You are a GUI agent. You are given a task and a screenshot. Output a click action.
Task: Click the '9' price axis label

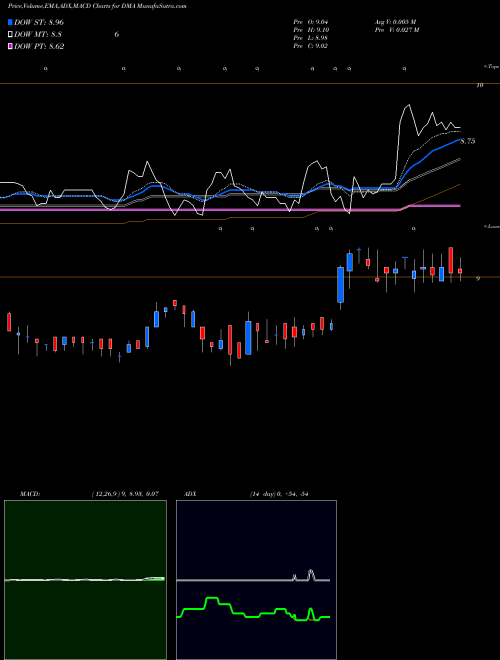pos(478,278)
